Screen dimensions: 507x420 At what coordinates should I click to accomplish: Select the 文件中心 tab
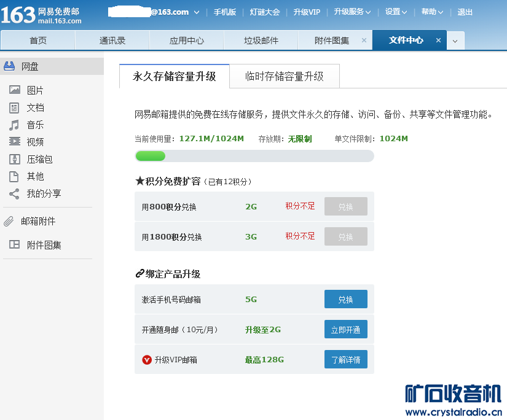click(406, 40)
